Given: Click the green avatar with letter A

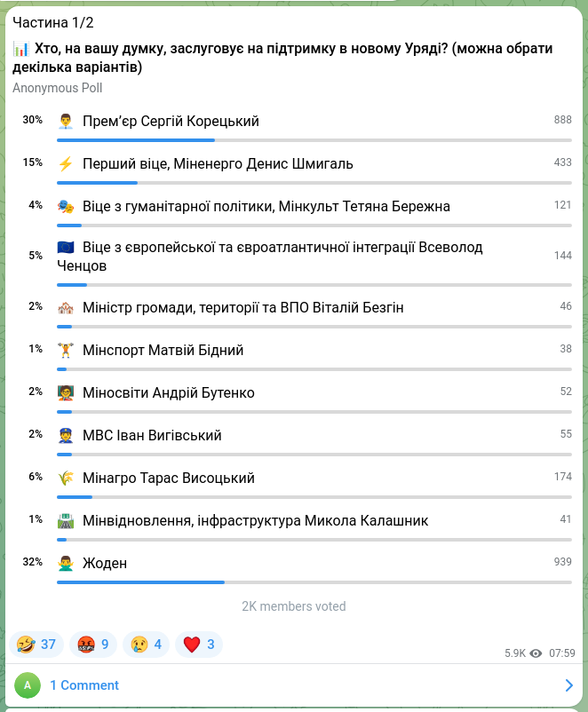Looking at the screenshot, I should [x=28, y=684].
